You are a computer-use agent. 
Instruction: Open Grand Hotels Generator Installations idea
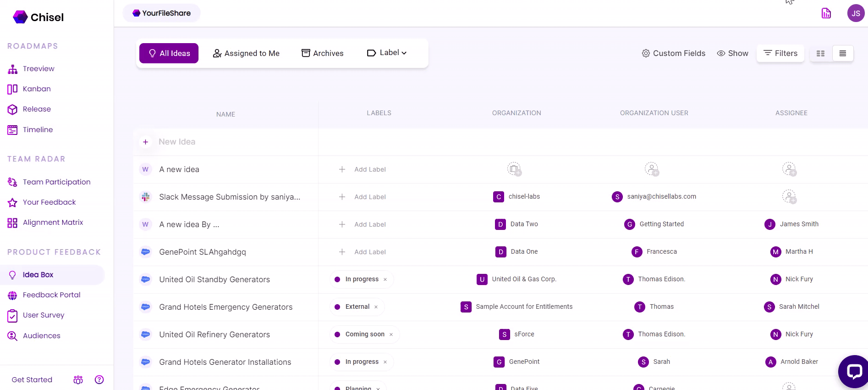[x=225, y=362]
